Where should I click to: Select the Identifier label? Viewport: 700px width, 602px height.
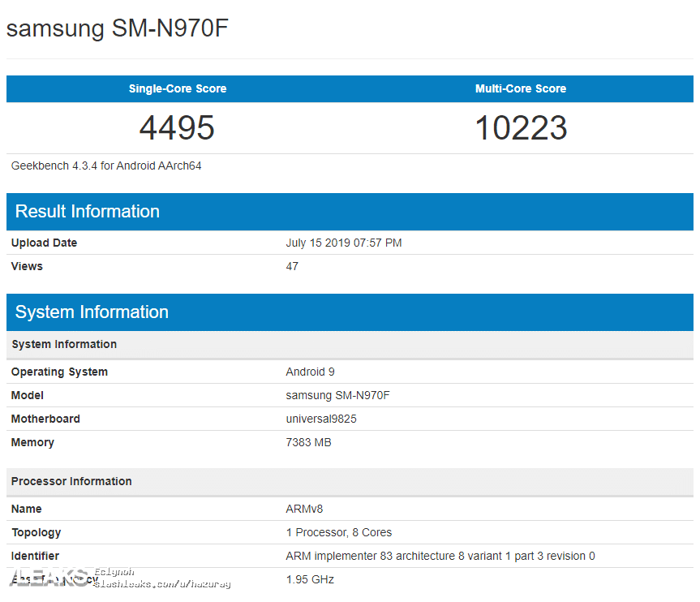click(35, 556)
